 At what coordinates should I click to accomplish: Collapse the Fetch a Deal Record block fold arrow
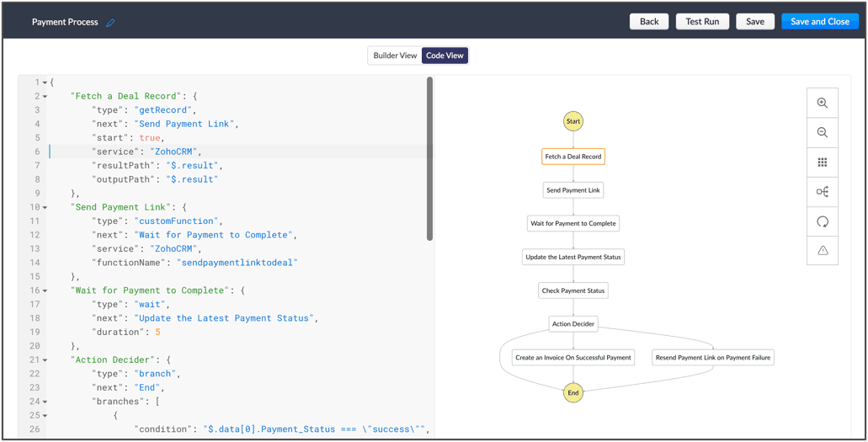[x=45, y=96]
